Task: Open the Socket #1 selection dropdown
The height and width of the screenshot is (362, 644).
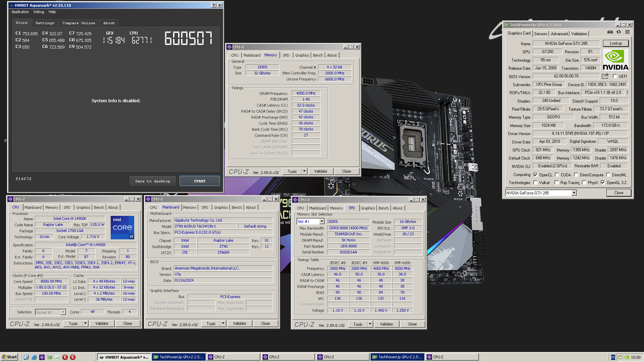Action: coord(63,312)
